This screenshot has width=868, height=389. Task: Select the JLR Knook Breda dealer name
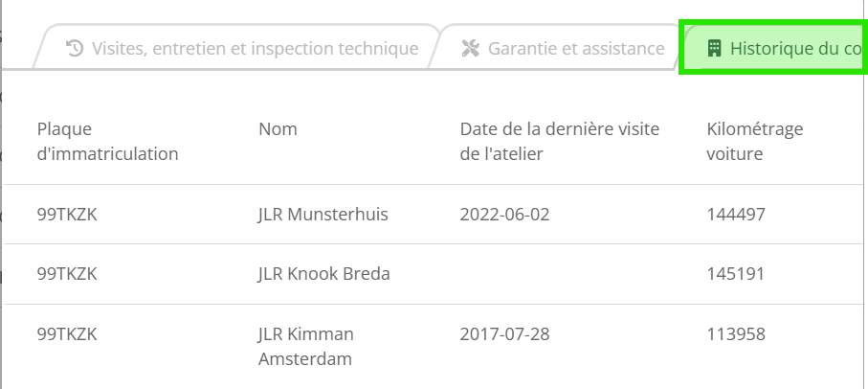point(323,274)
